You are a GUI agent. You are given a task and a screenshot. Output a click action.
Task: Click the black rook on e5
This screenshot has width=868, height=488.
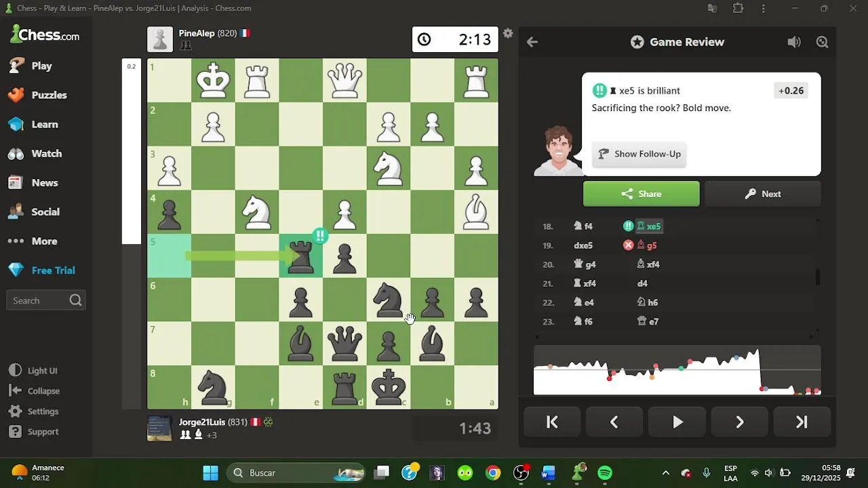[300, 256]
